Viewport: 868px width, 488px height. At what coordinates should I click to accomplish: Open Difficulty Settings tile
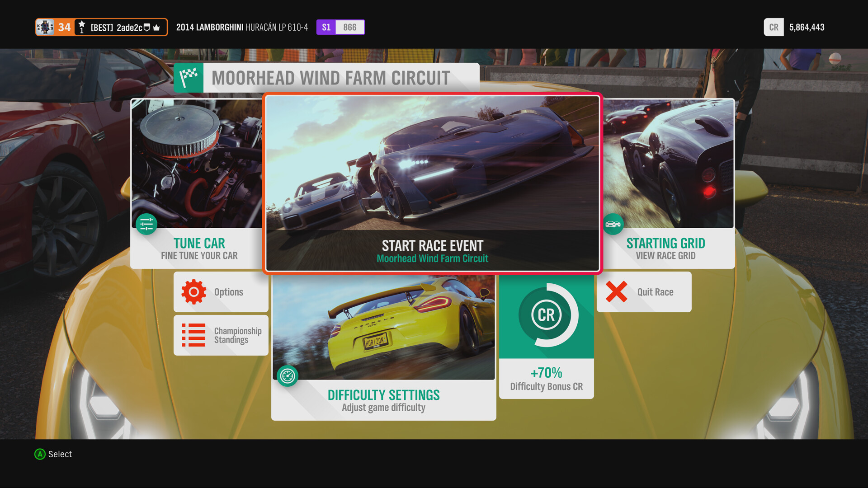coord(383,400)
